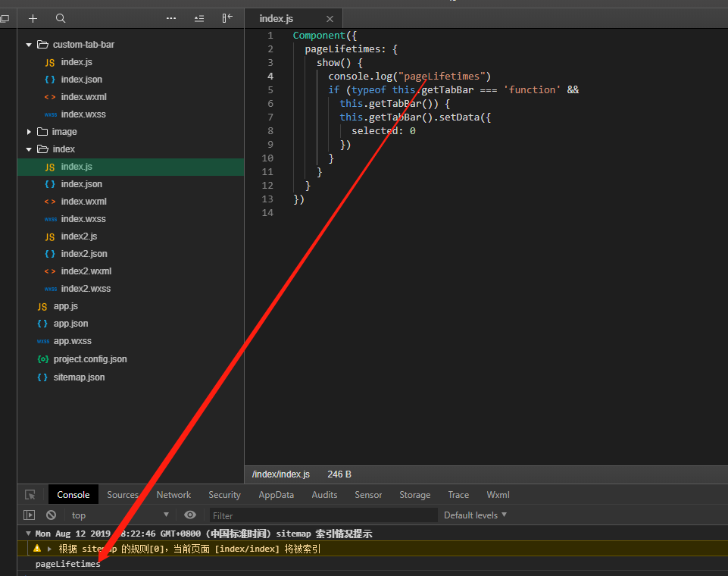
Task: Click the JS icon beside index2.js
Action: click(x=50, y=237)
